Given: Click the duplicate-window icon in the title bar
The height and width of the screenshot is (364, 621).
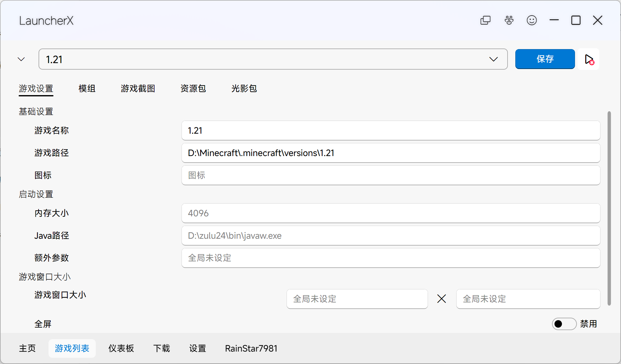Looking at the screenshot, I should [485, 20].
